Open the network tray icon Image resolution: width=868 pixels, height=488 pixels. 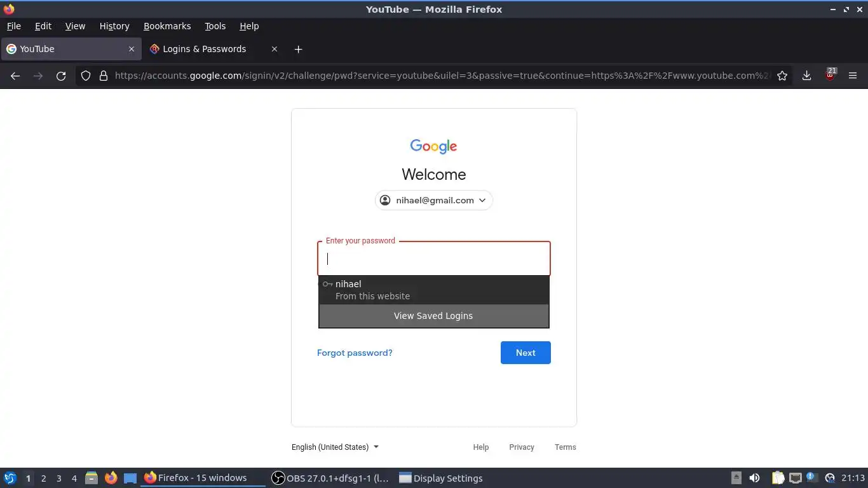click(796, 478)
